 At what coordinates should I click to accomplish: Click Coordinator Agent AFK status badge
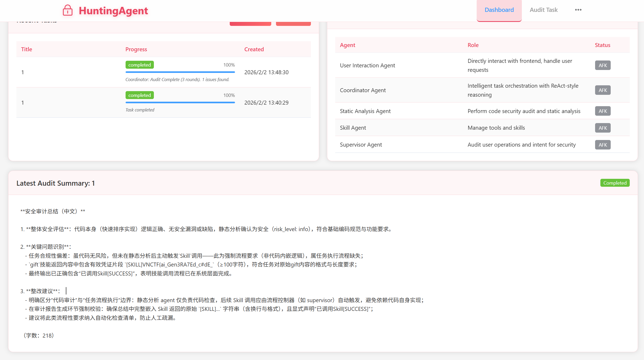coord(602,90)
